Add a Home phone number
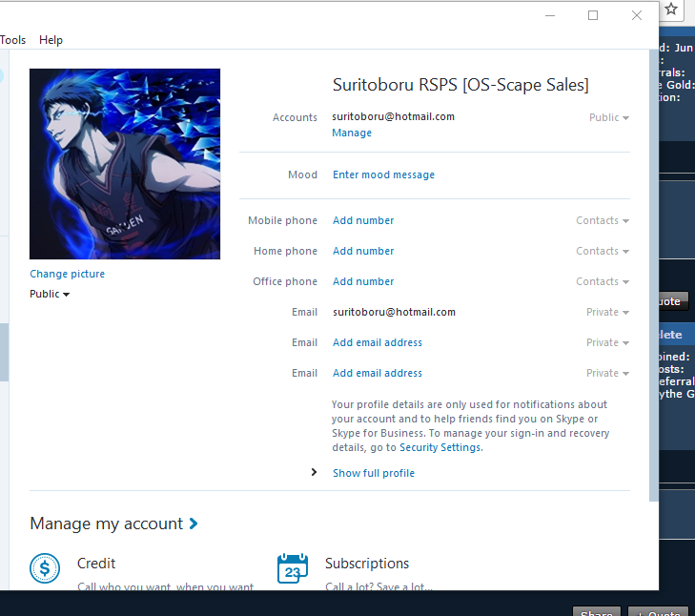The image size is (695, 616). point(363,251)
